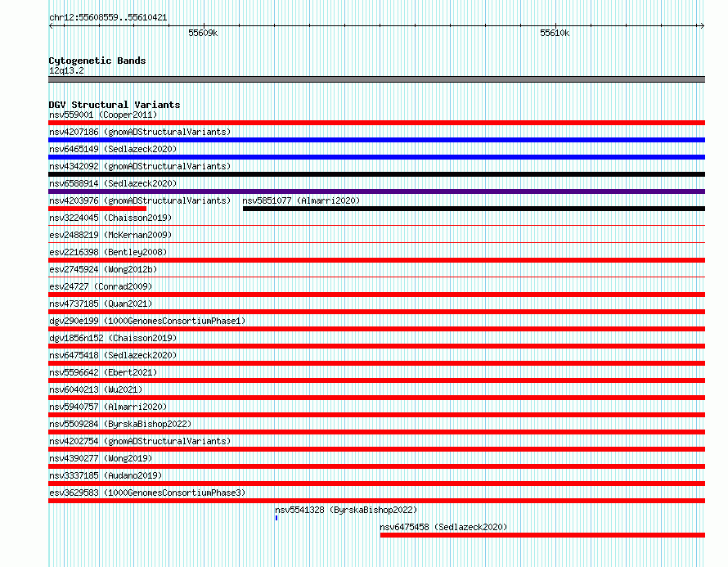Open nsv5851077 (Almarri2020) variant label
The image size is (728, 567).
[x=301, y=200]
